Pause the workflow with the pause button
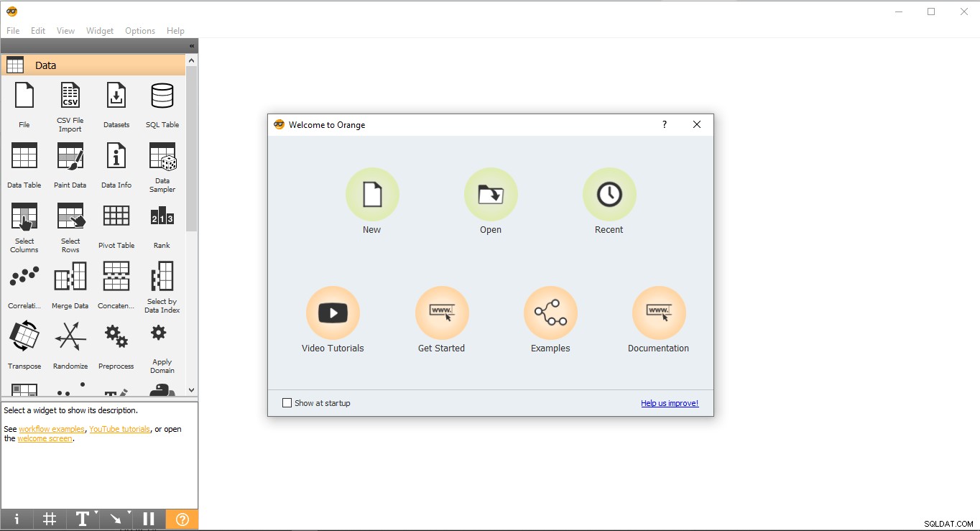 click(x=149, y=519)
